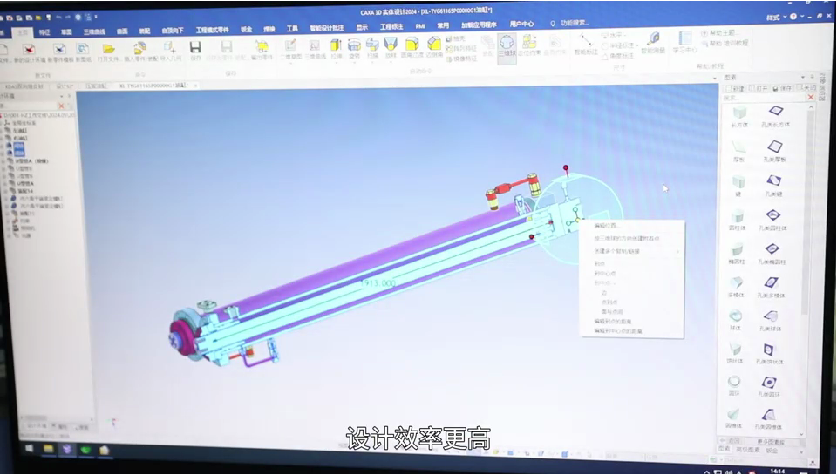The image size is (836, 474).
Task: Click the Save icon in the ribbon
Action: click(x=196, y=48)
